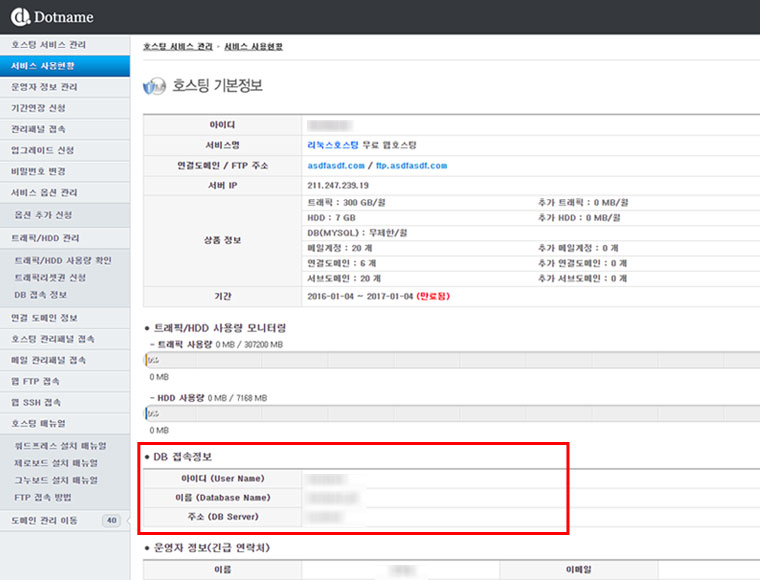Open DB 접속 정보 submenu item

click(41, 295)
